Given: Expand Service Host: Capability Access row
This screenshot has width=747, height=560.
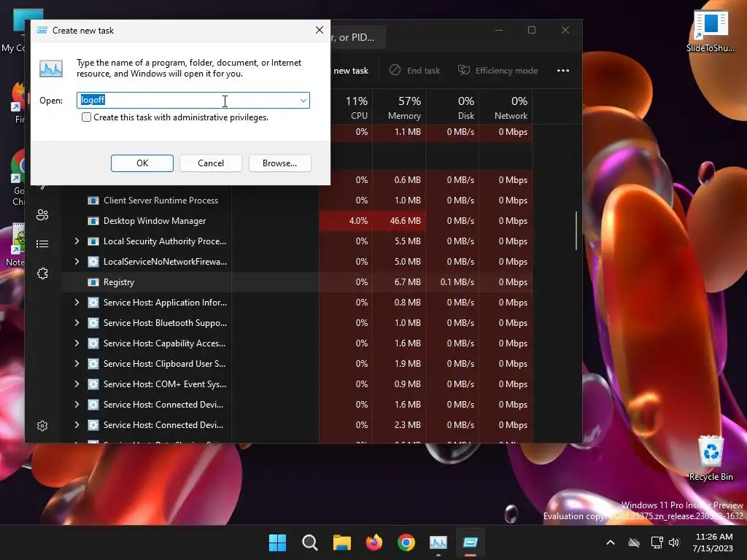Looking at the screenshot, I should (x=77, y=343).
